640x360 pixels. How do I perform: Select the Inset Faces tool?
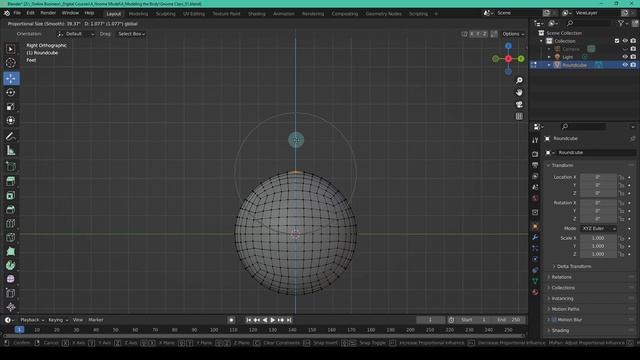pyautogui.click(x=11, y=196)
